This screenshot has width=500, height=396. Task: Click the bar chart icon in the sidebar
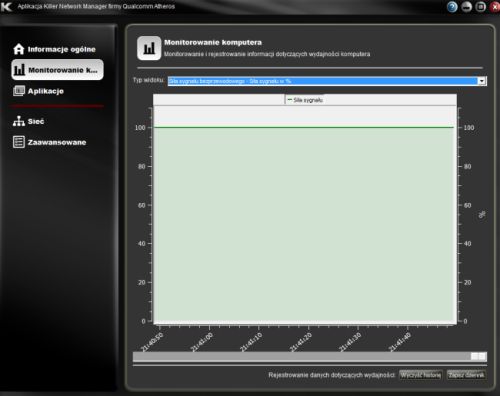[19, 70]
